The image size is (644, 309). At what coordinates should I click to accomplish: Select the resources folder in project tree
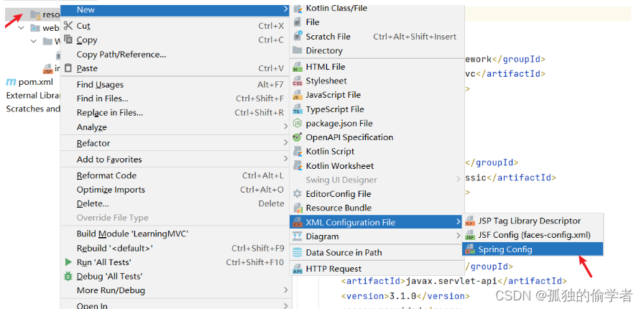click(x=51, y=15)
